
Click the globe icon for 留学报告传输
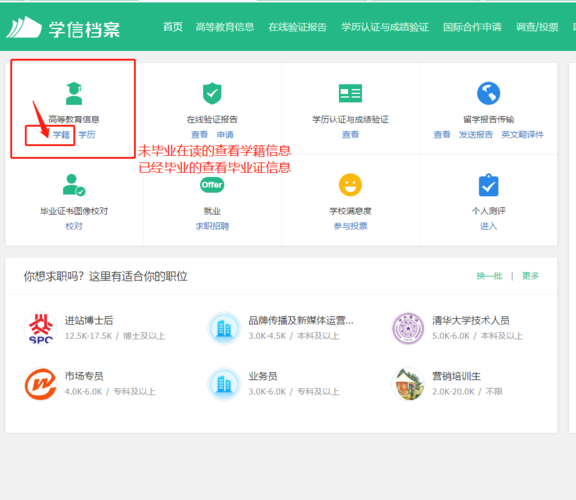pyautogui.click(x=488, y=93)
